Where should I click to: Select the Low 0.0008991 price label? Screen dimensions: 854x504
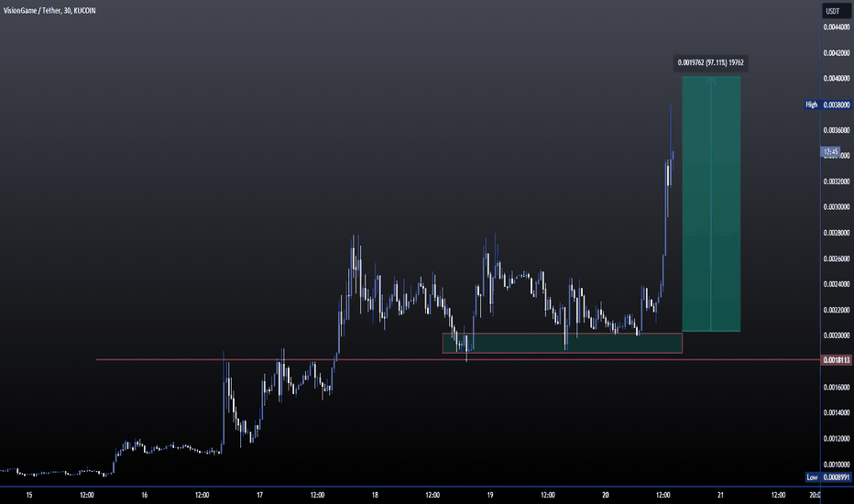(x=827, y=477)
